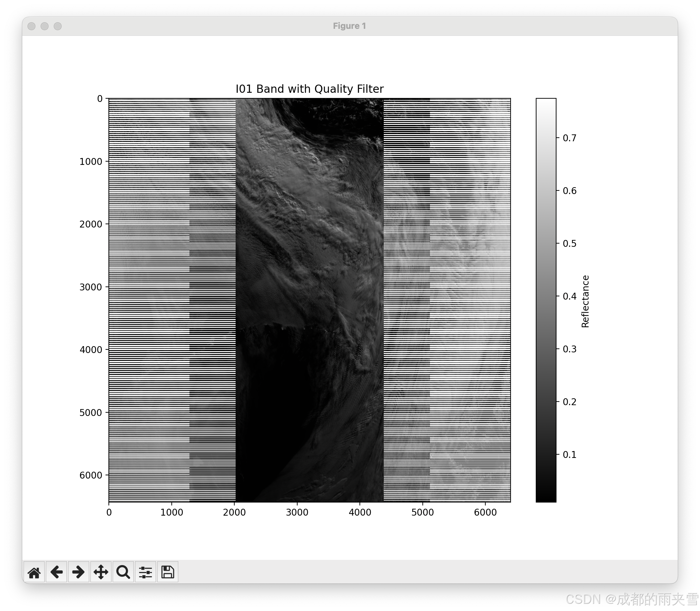The width and height of the screenshot is (700, 611).
Task: Reset the plot to original home view
Action: tap(34, 572)
